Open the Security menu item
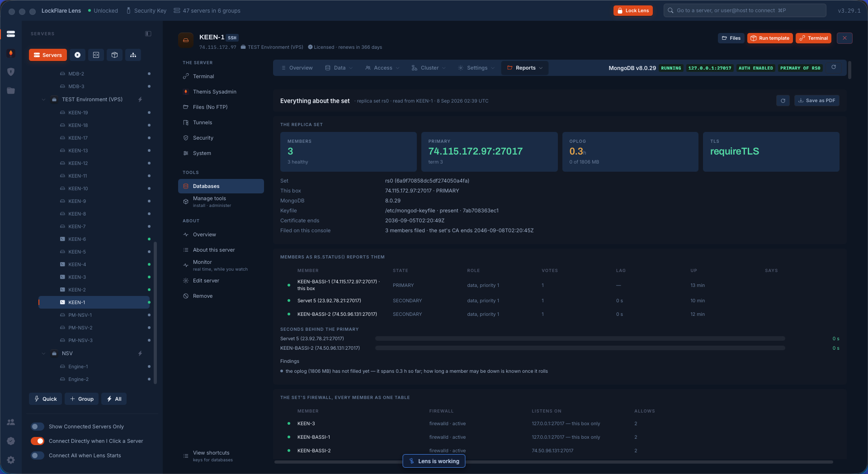This screenshot has height=474, width=868. click(x=221, y=138)
